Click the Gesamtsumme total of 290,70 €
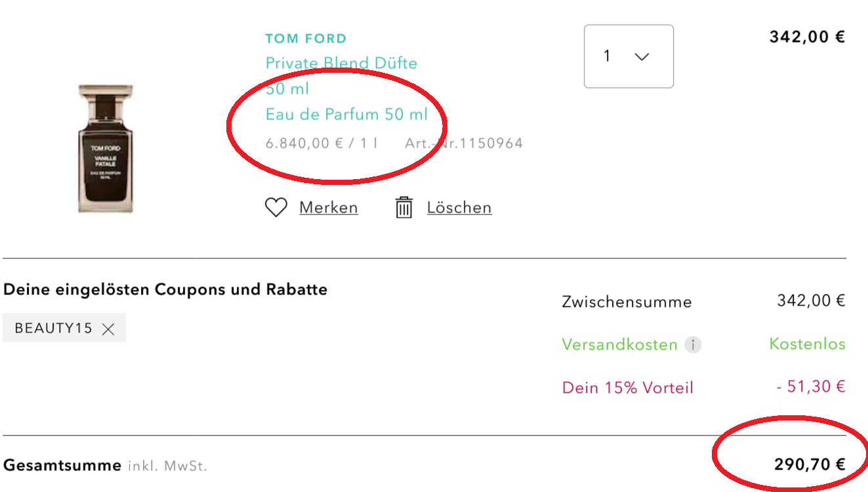This screenshot has height=492, width=868. coord(809,465)
